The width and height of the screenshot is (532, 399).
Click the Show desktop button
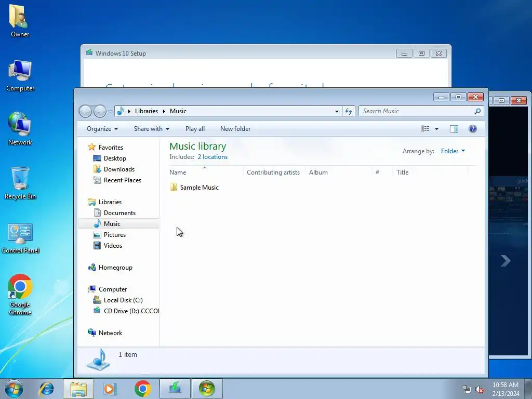click(x=528, y=389)
